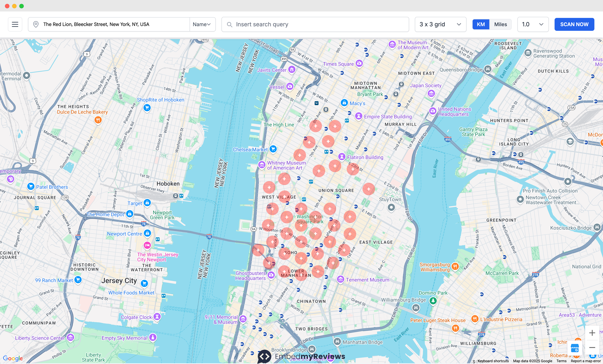Switch distance units to Miles
603x364 pixels.
tap(500, 24)
